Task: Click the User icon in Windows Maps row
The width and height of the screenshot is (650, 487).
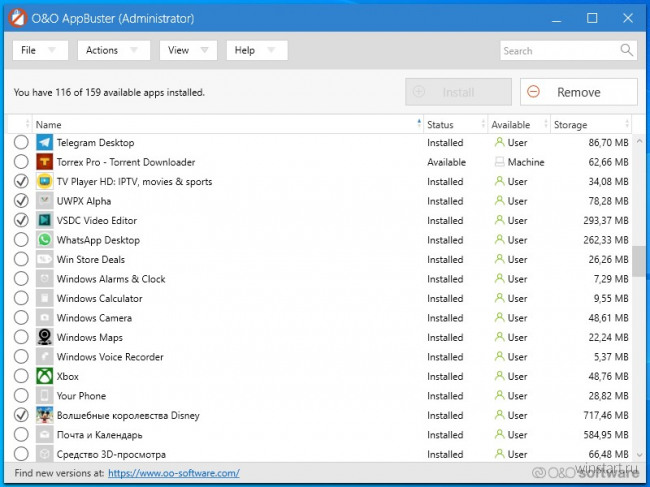Action: coord(500,337)
